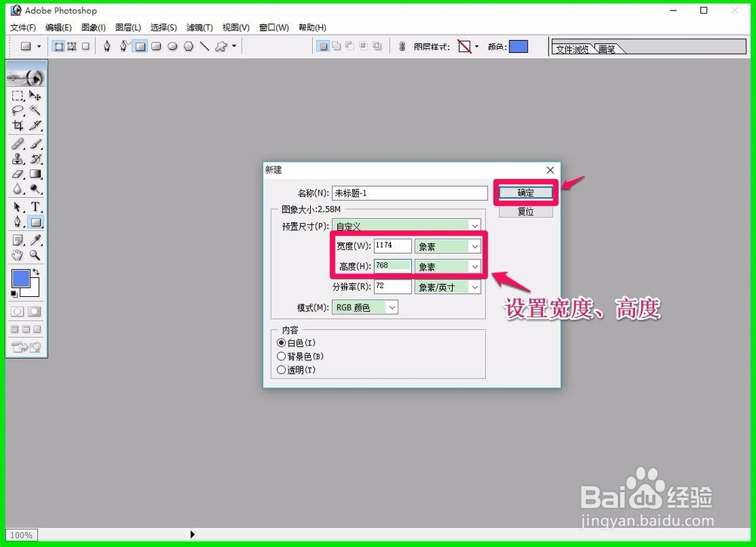Select the Lasso tool
This screenshot has height=547, width=756.
click(x=17, y=111)
